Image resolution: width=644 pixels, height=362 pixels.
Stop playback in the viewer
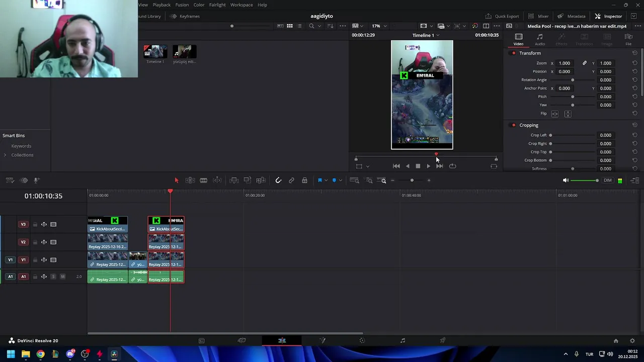coord(418,166)
